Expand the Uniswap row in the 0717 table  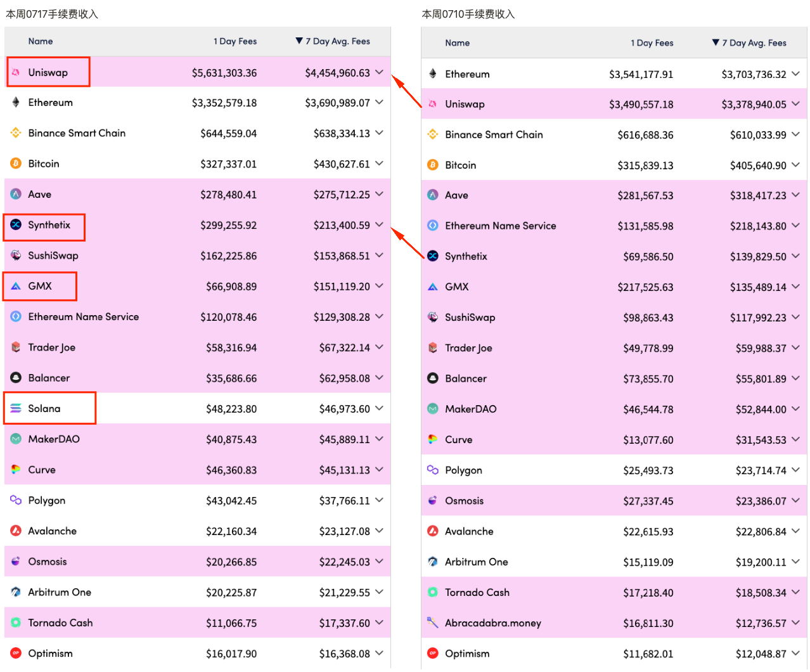379,72
